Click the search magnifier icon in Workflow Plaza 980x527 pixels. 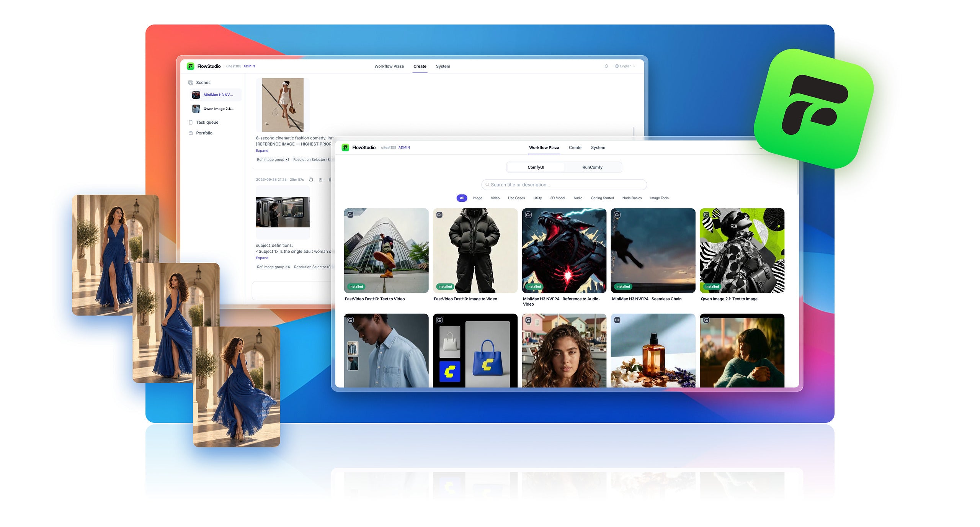(487, 185)
